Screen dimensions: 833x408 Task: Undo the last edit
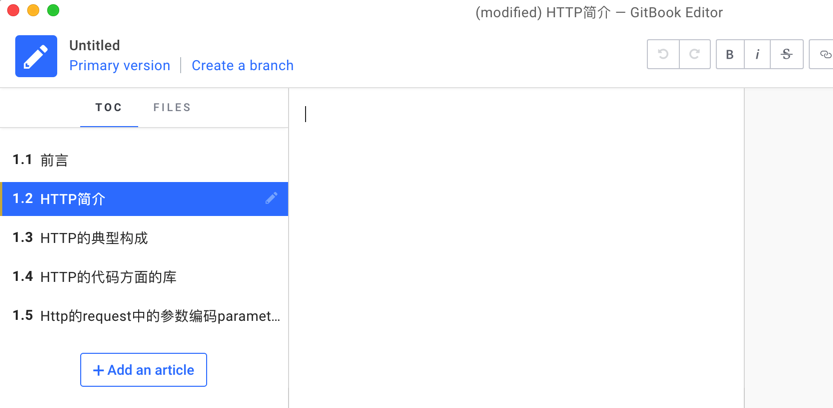(663, 54)
